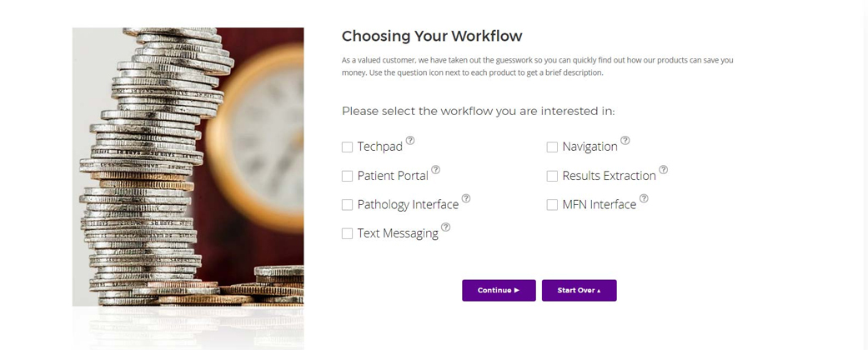Click the MFN Interface question icon
868x350 pixels.
click(x=644, y=198)
